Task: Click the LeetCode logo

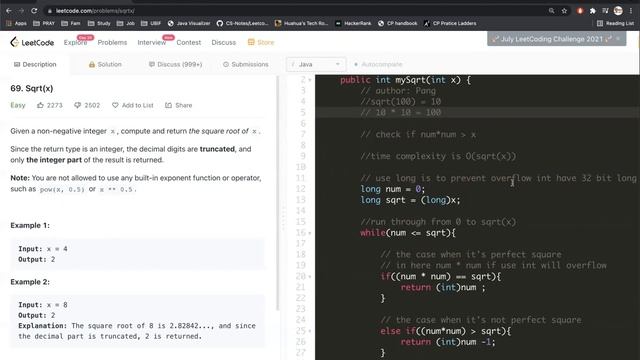Action: pyautogui.click(x=32, y=42)
